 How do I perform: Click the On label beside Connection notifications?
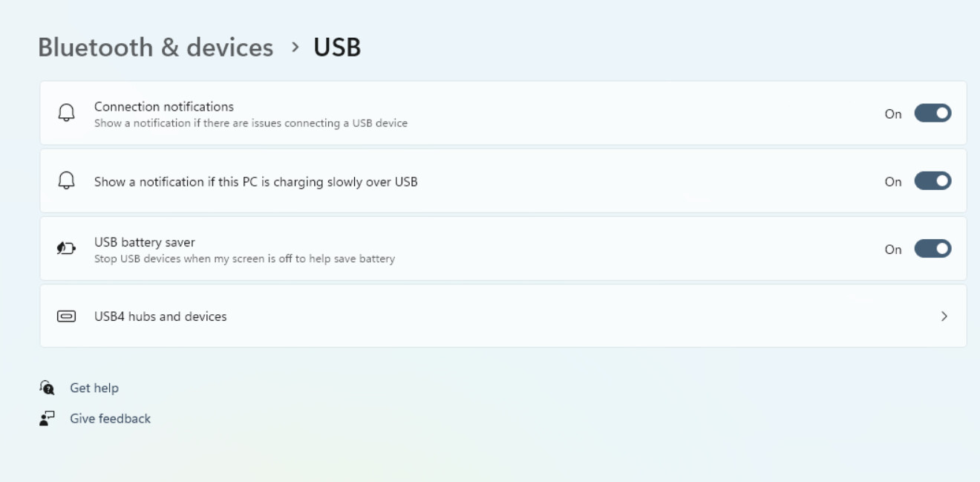(893, 114)
